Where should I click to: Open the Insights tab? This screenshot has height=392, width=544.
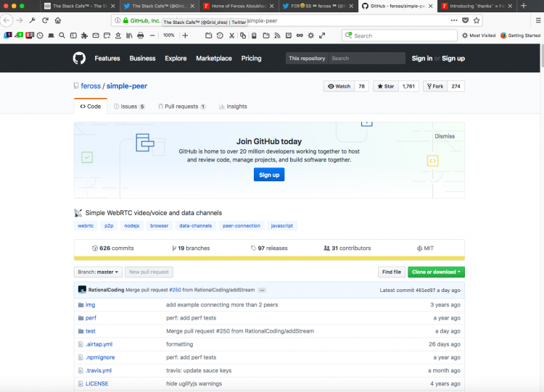pyautogui.click(x=233, y=107)
